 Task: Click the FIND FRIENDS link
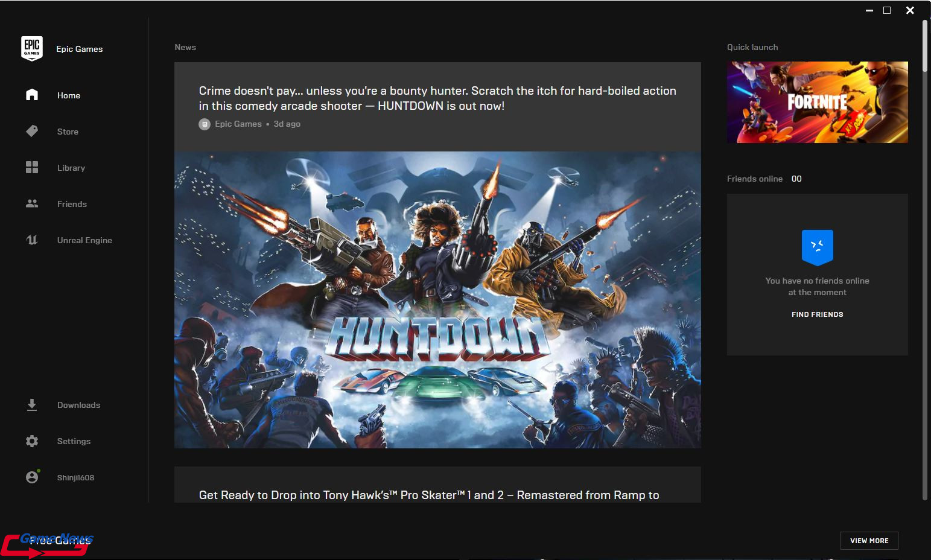pyautogui.click(x=817, y=314)
